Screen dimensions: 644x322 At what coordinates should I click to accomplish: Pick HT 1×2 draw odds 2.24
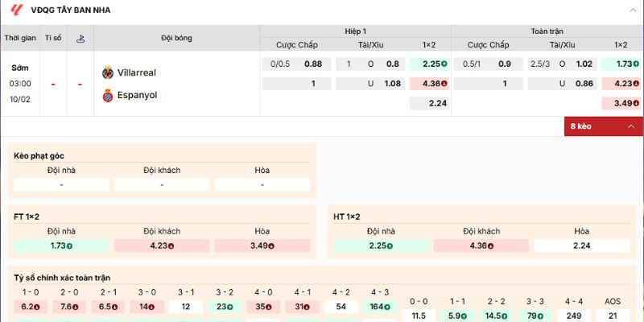pyautogui.click(x=582, y=246)
